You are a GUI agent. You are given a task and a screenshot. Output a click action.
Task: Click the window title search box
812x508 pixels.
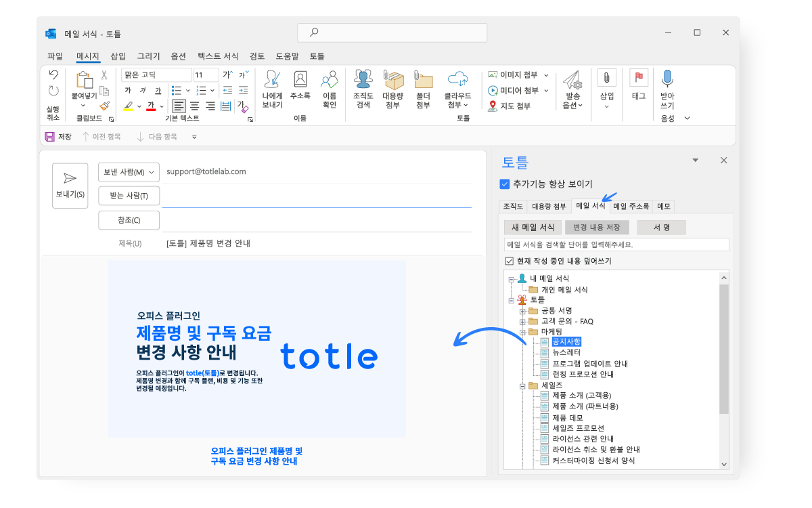pyautogui.click(x=392, y=33)
